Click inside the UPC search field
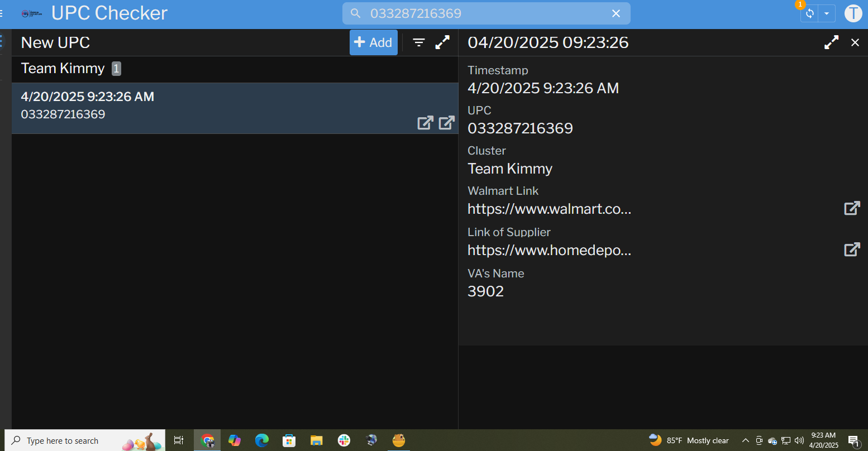This screenshot has height=451, width=868. [x=480, y=13]
